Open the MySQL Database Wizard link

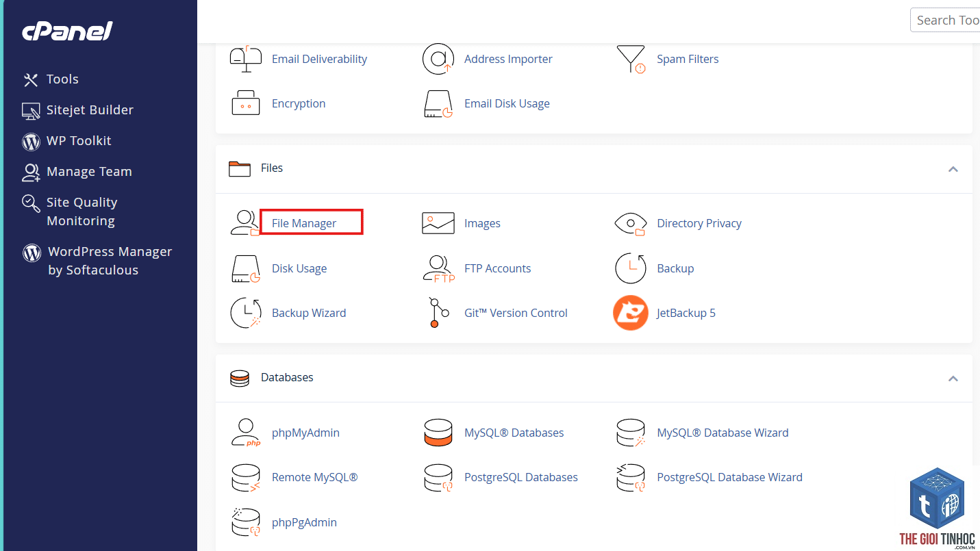723,433
